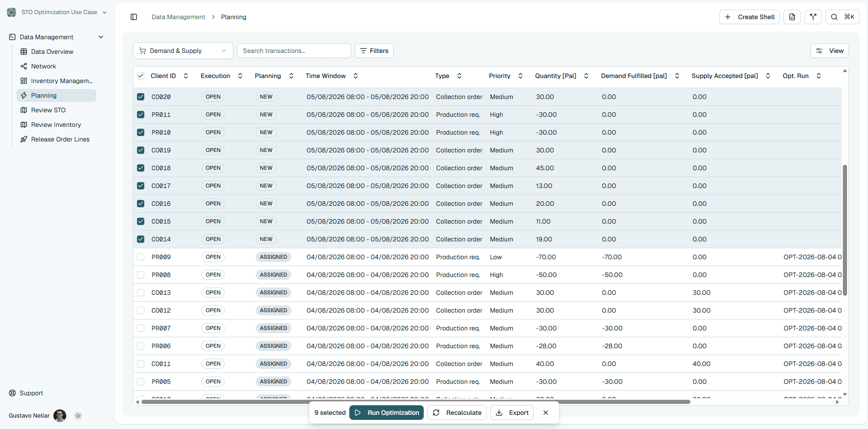The image size is (868, 429).
Task: Click Create Shell button
Action: pos(749,17)
